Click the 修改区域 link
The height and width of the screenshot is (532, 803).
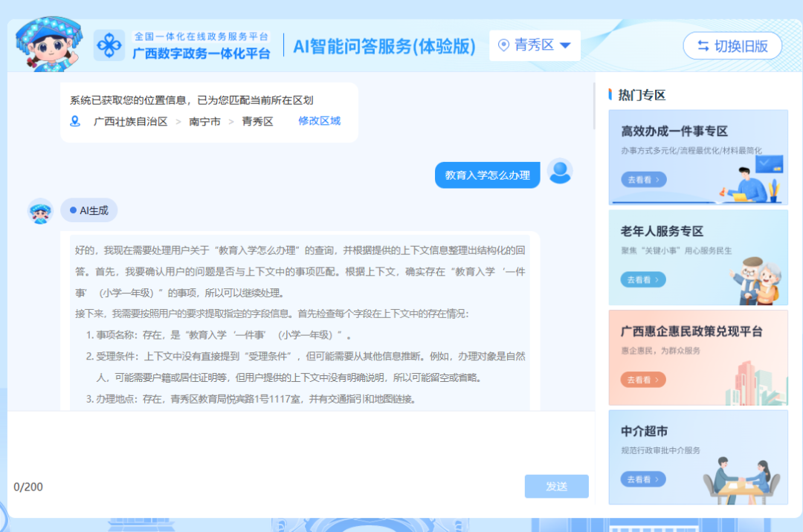(x=319, y=121)
